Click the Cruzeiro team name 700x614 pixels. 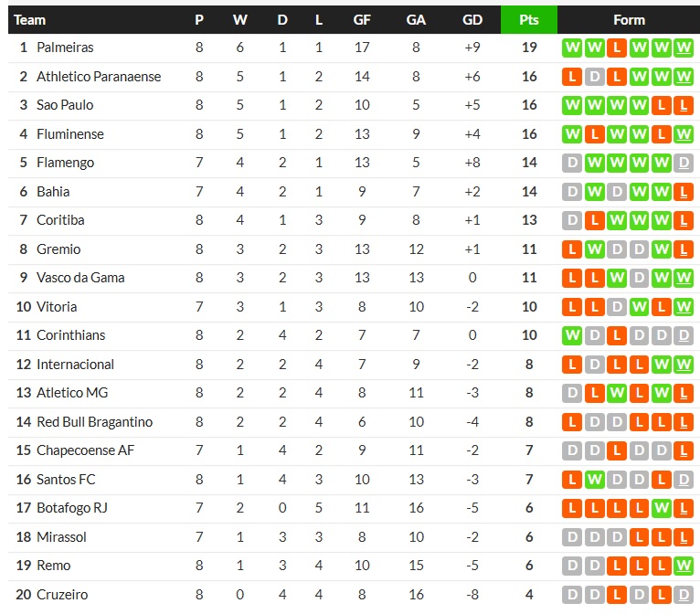pyautogui.click(x=62, y=595)
